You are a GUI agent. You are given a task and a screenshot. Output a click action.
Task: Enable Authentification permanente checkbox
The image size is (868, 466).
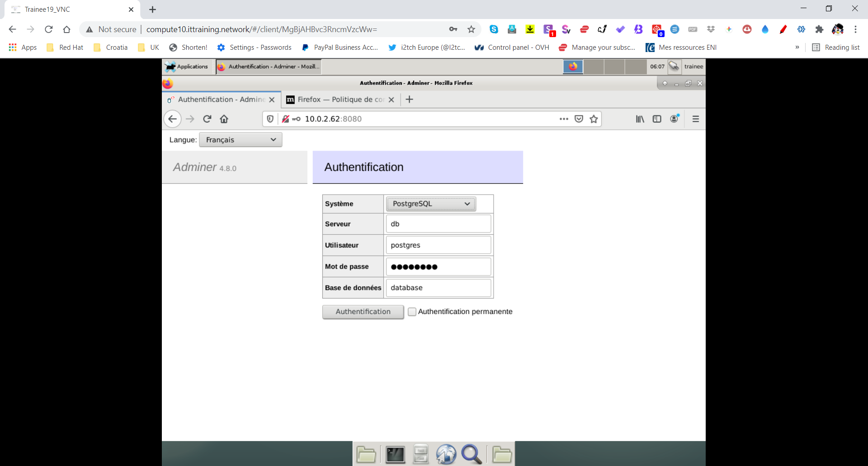coord(412,312)
